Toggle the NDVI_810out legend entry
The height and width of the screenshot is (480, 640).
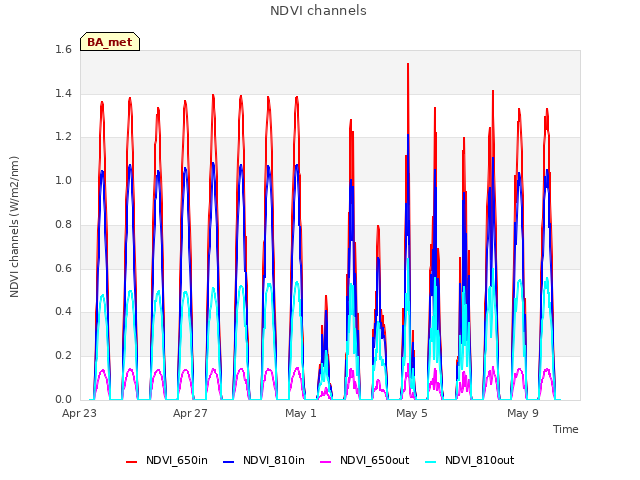click(469, 461)
